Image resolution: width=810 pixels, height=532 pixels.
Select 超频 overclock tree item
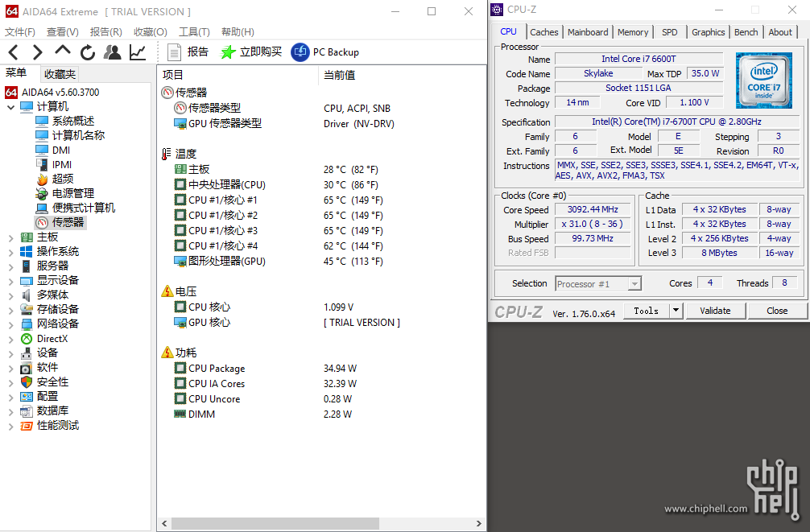pos(55,179)
